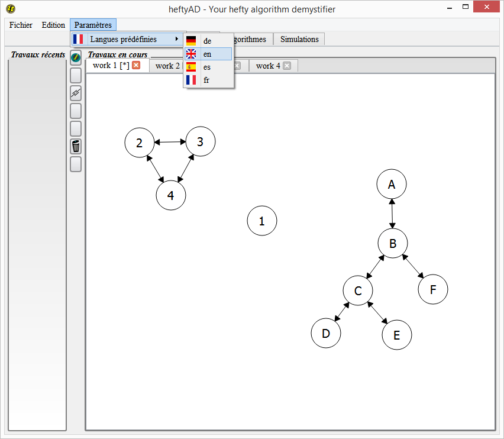Image resolution: width=504 pixels, height=439 pixels.
Task: Choose German 'de' language
Action: tap(208, 41)
